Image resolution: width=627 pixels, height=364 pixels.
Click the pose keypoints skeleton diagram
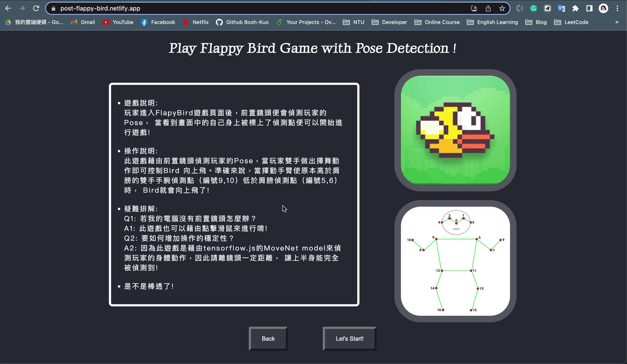pyautogui.click(x=455, y=261)
